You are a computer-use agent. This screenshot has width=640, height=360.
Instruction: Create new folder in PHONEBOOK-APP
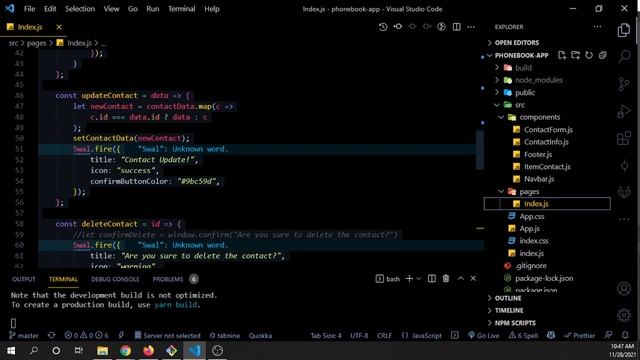tap(576, 55)
